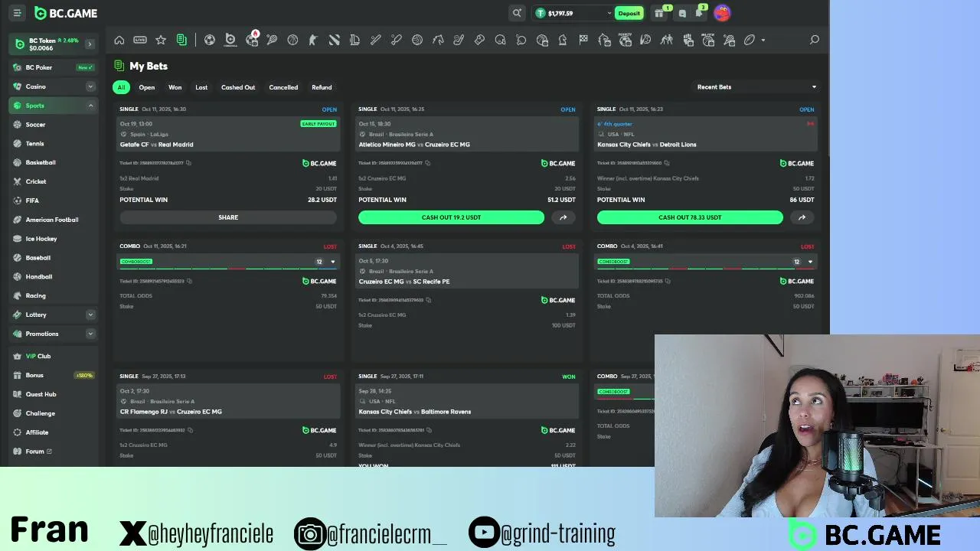The height and width of the screenshot is (551, 980).
Task: Switch to the Refund bets tab
Action: click(322, 87)
